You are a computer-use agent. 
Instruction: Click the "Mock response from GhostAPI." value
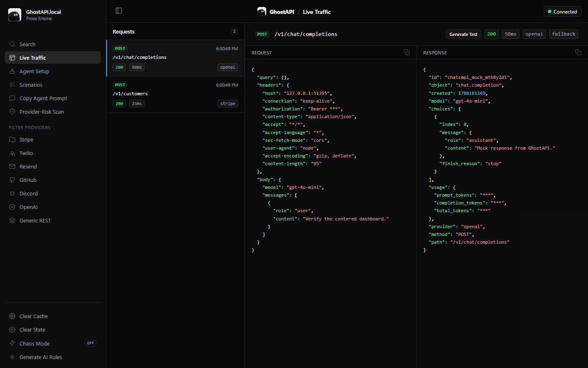515,148
